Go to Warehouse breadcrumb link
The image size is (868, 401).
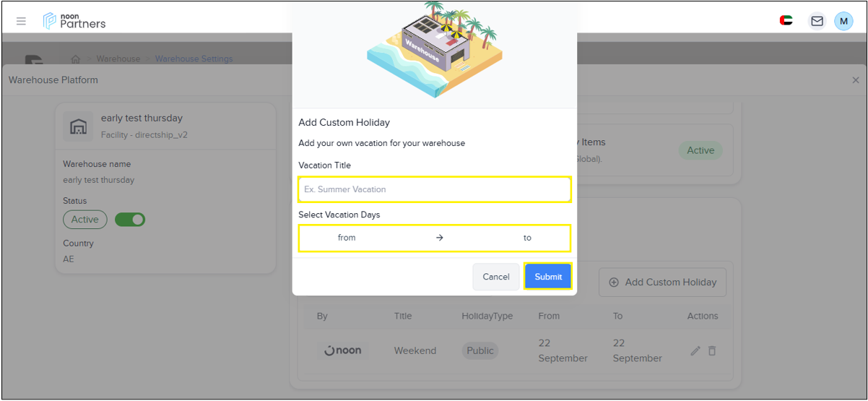[x=118, y=59]
